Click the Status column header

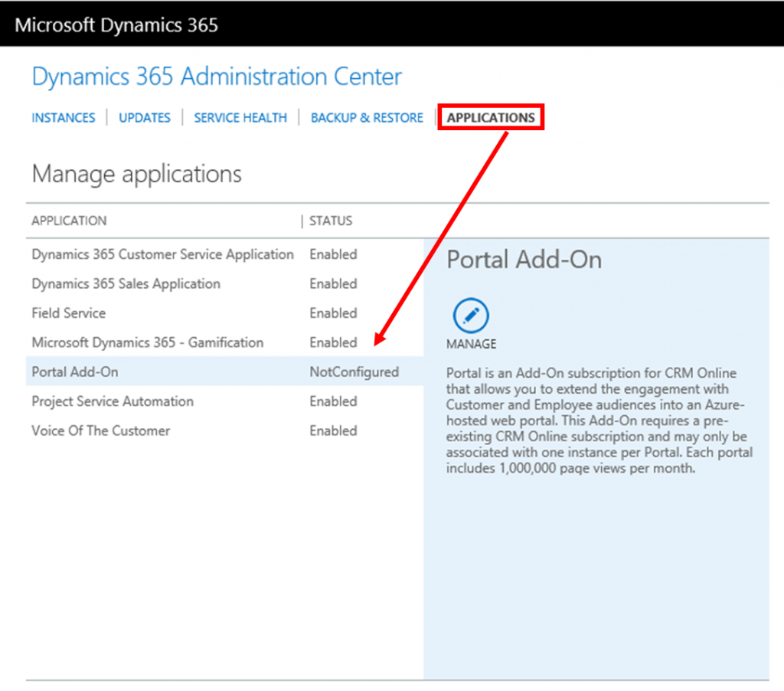tap(331, 221)
